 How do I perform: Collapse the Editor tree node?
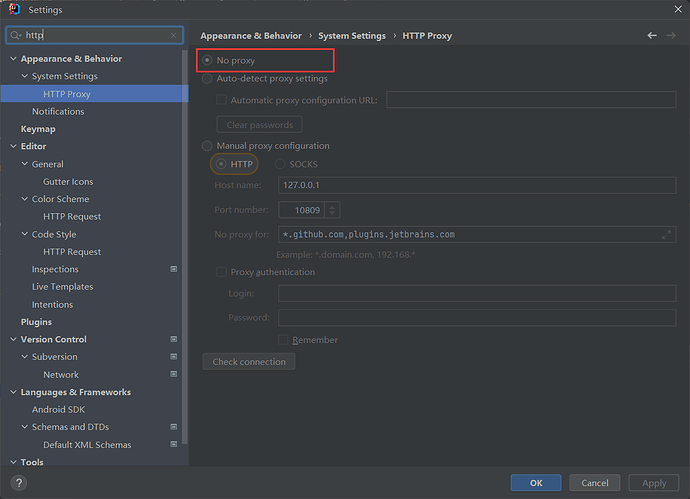[13, 146]
